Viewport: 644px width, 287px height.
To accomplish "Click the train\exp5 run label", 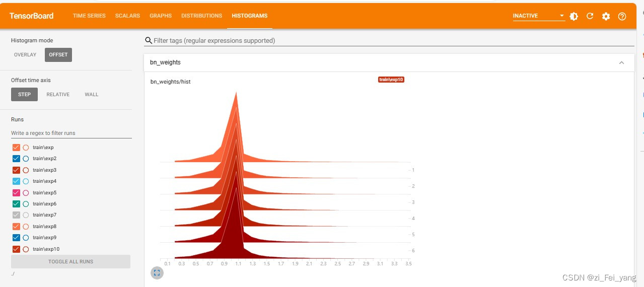I will (44, 193).
